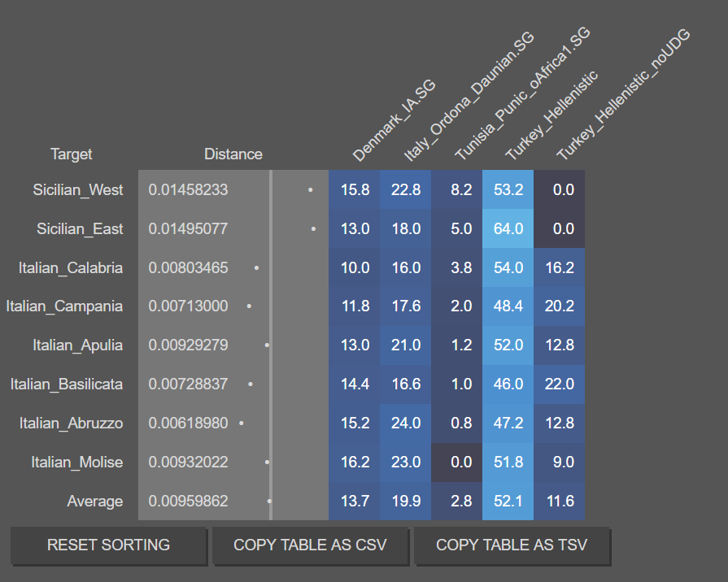Select the Italian_Abruzzo row label
Viewport: 728px width, 582px height.
pos(71,423)
